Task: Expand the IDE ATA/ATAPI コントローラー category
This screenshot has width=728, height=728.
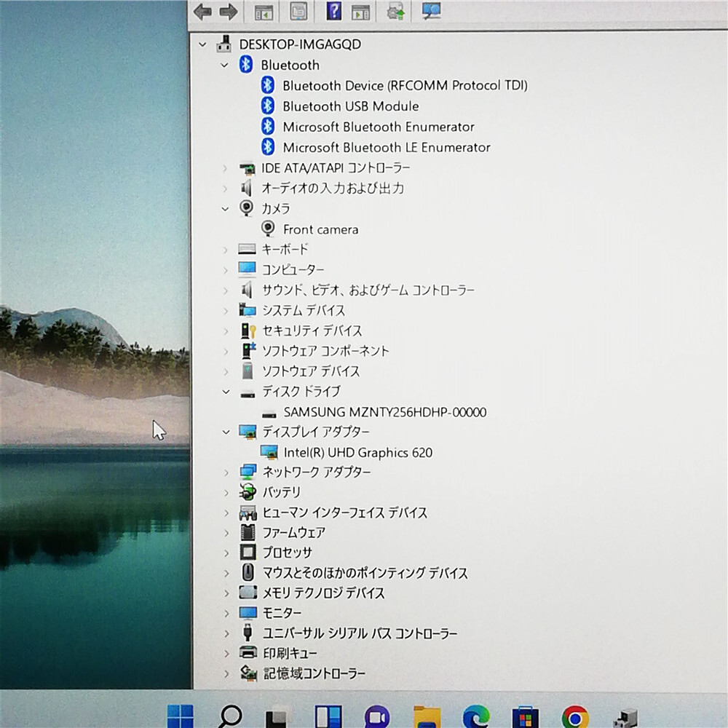Action: point(225,168)
